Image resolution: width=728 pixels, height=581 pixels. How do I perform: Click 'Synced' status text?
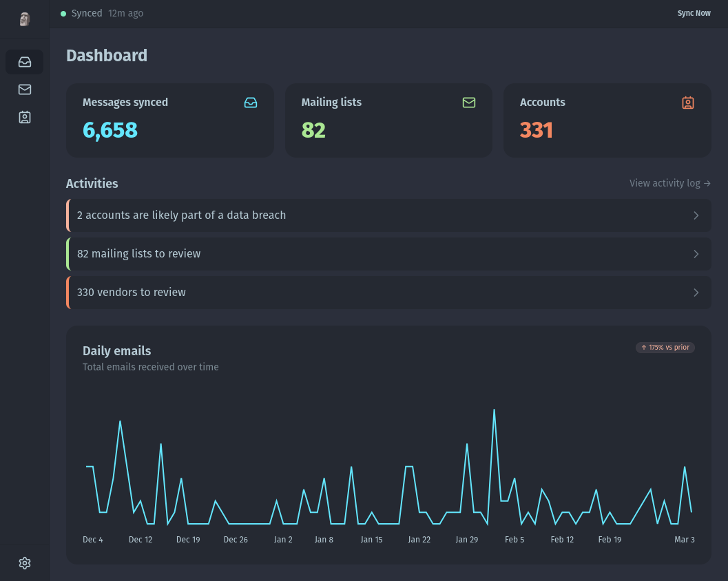click(87, 13)
